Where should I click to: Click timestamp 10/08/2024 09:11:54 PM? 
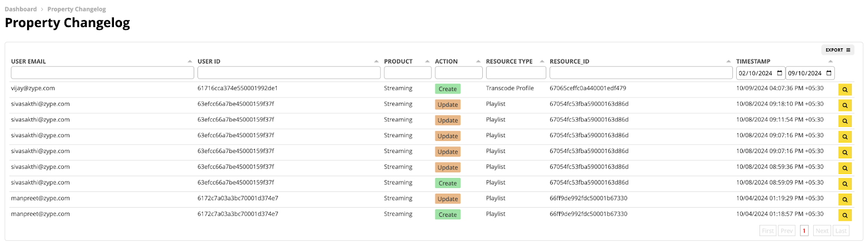pyautogui.click(x=780, y=120)
